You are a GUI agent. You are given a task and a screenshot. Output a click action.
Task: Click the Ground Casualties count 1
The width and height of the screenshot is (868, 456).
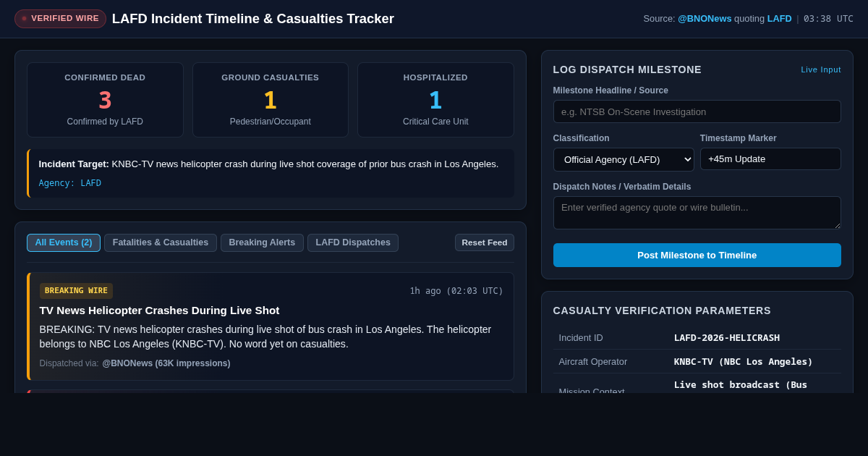(x=271, y=100)
